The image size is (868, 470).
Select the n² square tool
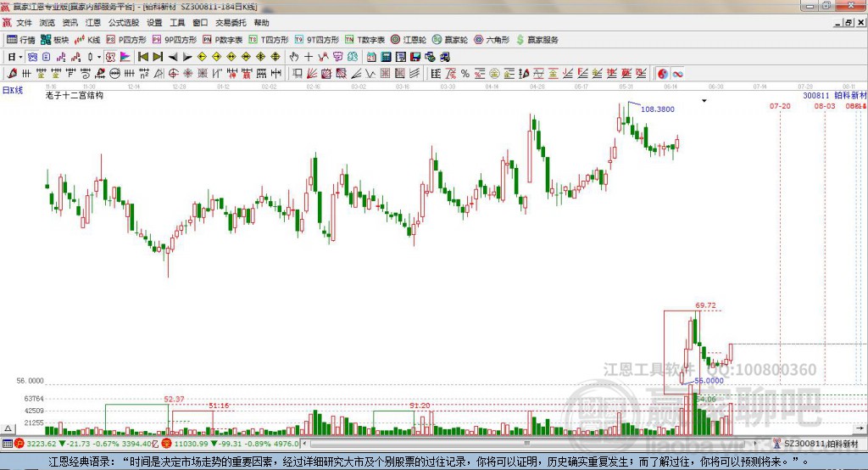coord(144,73)
